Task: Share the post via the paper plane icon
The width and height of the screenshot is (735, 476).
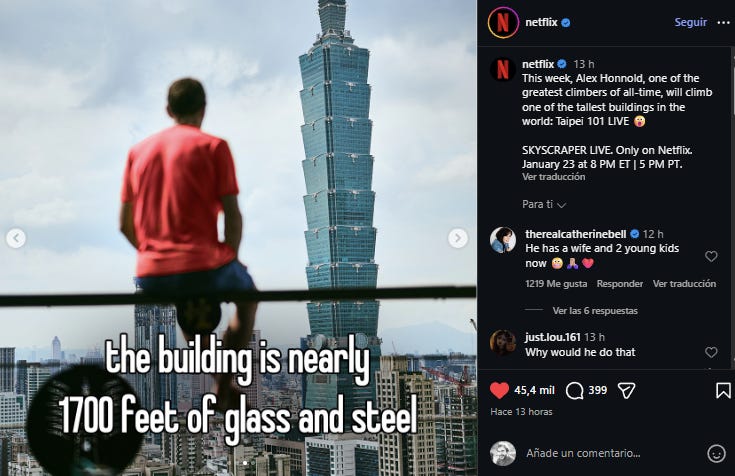Action: click(x=626, y=390)
